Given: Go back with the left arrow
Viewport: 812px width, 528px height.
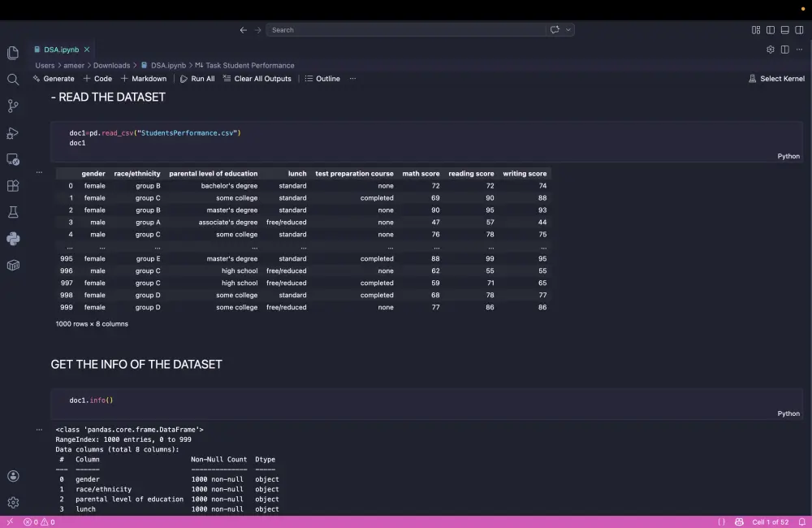Looking at the screenshot, I should click(243, 30).
